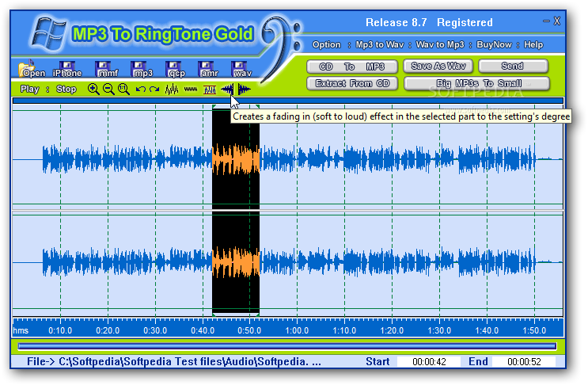Open Wav to Mp3 converter
The image size is (588, 385).
click(x=440, y=44)
